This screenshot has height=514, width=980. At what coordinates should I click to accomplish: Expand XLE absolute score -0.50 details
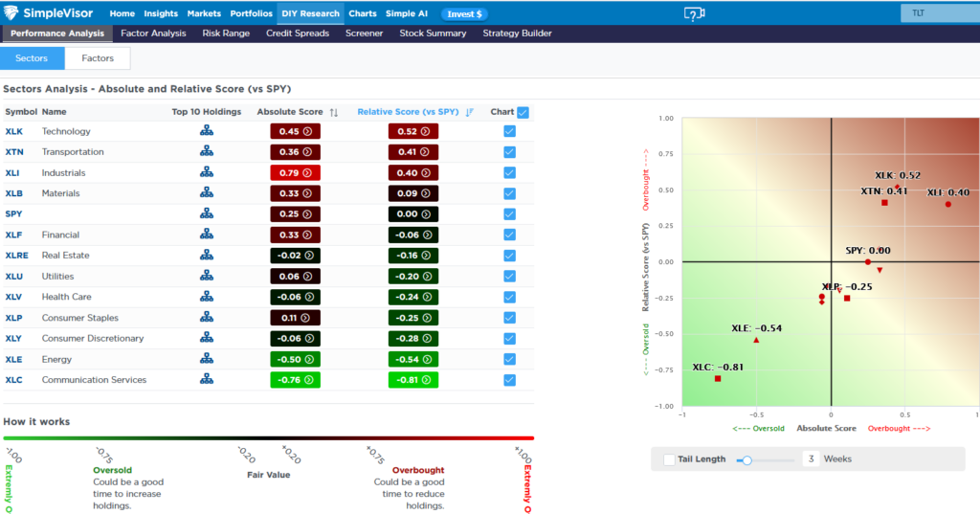[295, 359]
